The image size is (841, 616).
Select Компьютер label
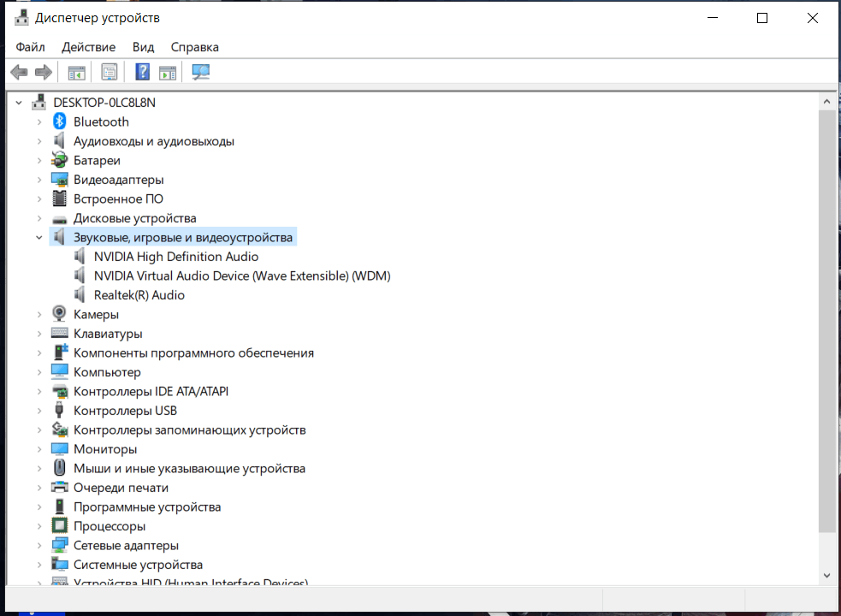tap(107, 372)
